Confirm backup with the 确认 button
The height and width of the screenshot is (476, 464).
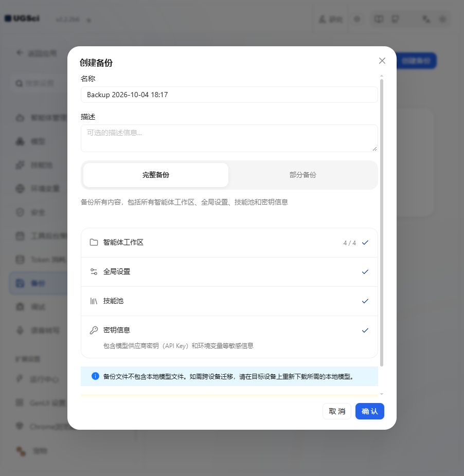[x=370, y=411]
